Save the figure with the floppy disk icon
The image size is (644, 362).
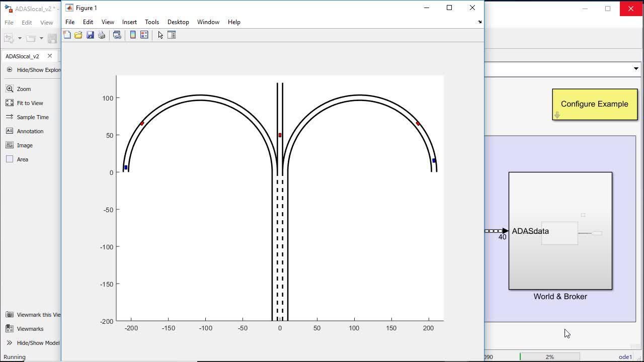[90, 35]
